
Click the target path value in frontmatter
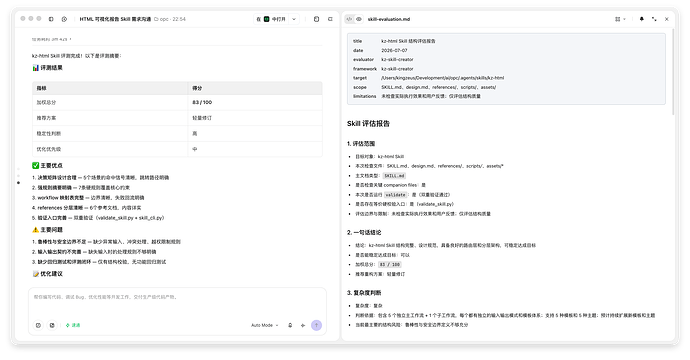point(442,78)
